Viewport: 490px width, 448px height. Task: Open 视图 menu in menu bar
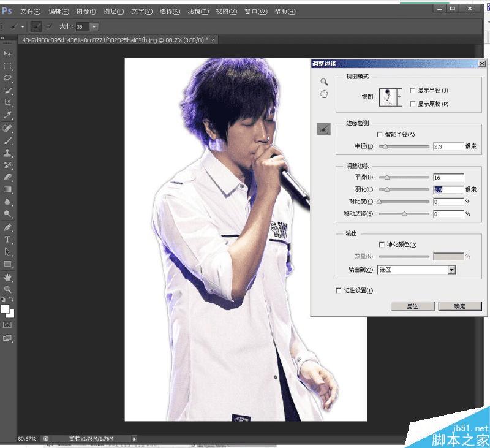pos(227,12)
